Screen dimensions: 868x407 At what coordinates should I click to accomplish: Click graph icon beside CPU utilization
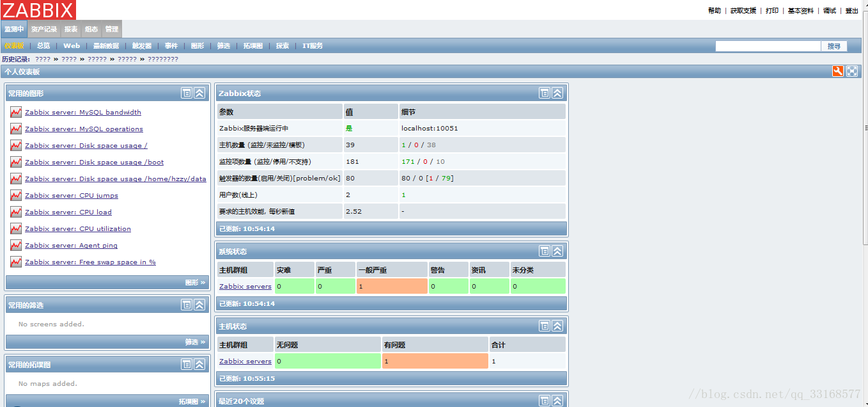click(16, 228)
